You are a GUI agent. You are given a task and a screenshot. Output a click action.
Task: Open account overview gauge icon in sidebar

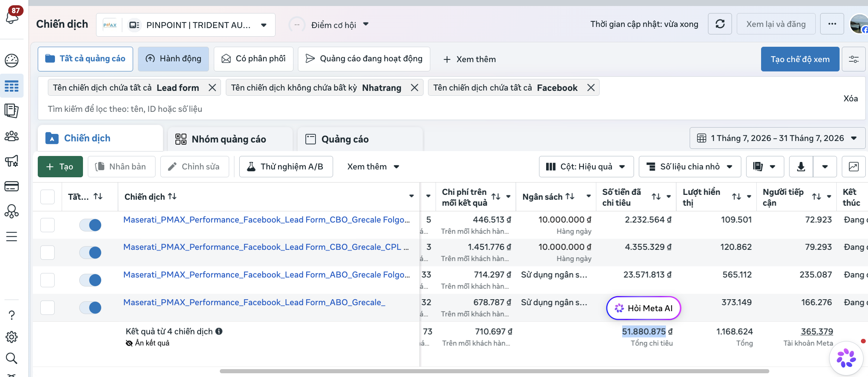(x=12, y=60)
